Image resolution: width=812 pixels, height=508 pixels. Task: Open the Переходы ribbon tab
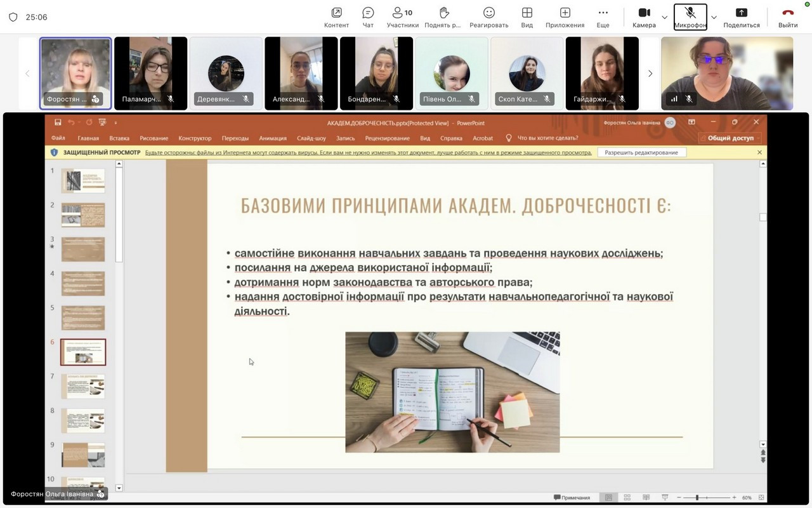(x=235, y=138)
